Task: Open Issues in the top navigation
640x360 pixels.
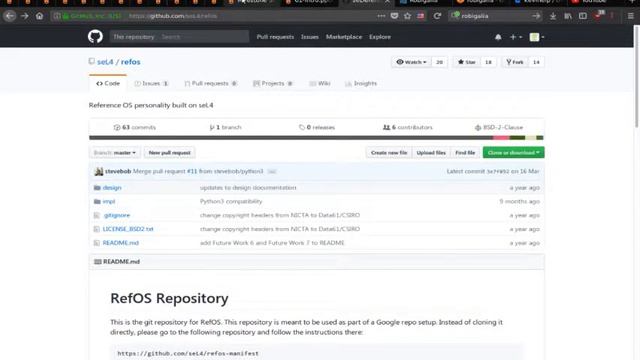Action: pyautogui.click(x=309, y=37)
